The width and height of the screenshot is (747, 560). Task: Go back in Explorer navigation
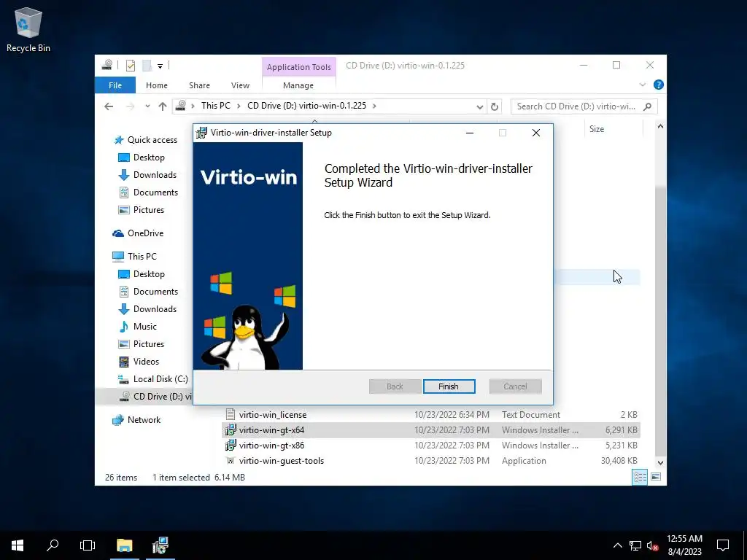109,106
